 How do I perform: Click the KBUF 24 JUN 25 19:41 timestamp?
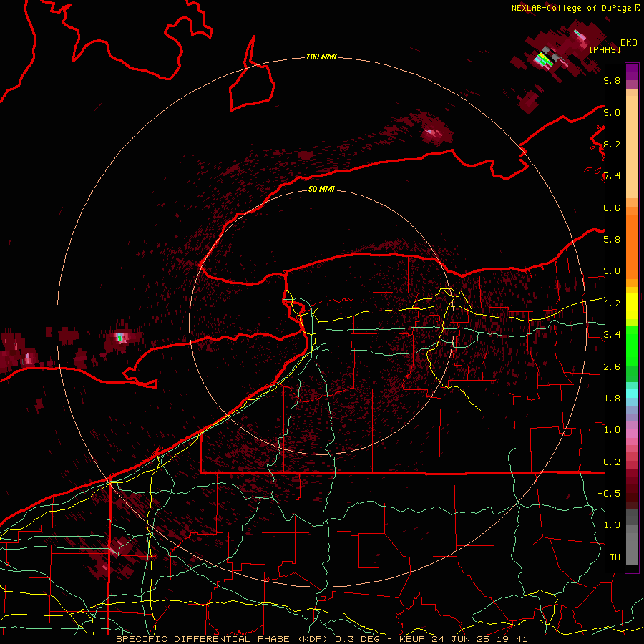tap(463, 639)
